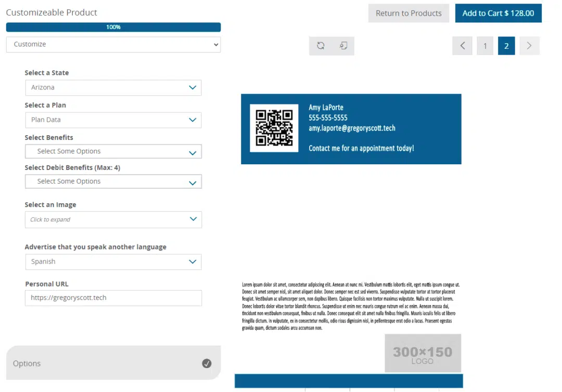Click the page proof icon beside refresh
This screenshot has height=392, width=562.
(343, 46)
